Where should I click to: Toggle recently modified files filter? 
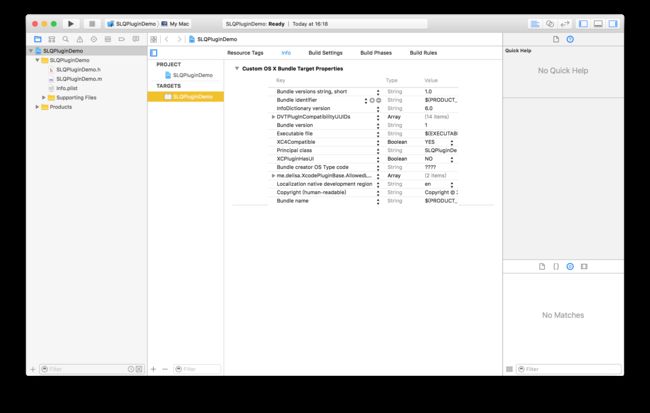(131, 369)
